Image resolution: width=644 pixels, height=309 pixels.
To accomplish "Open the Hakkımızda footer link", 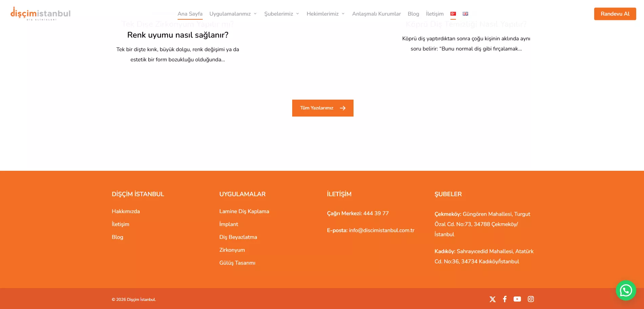I will coord(126,211).
